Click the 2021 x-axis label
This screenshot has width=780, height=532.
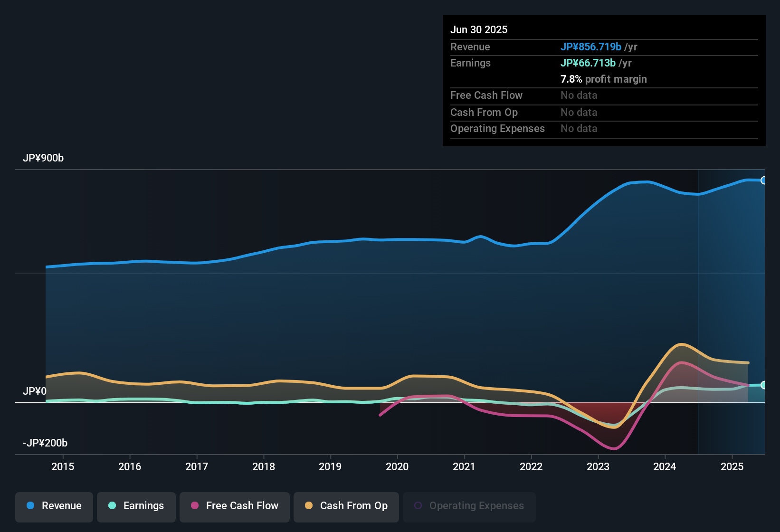pos(464,467)
